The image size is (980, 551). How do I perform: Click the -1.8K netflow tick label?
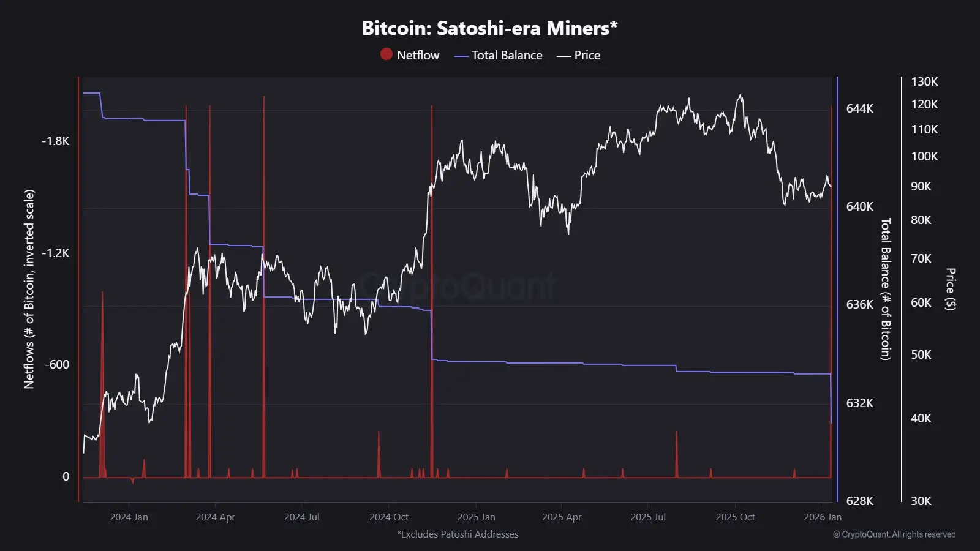(55, 141)
